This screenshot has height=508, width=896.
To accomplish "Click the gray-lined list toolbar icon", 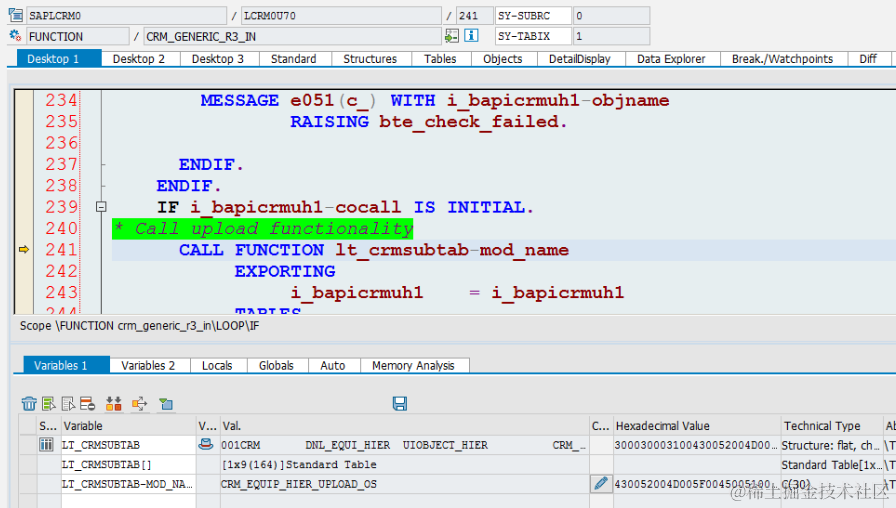I will [x=69, y=404].
